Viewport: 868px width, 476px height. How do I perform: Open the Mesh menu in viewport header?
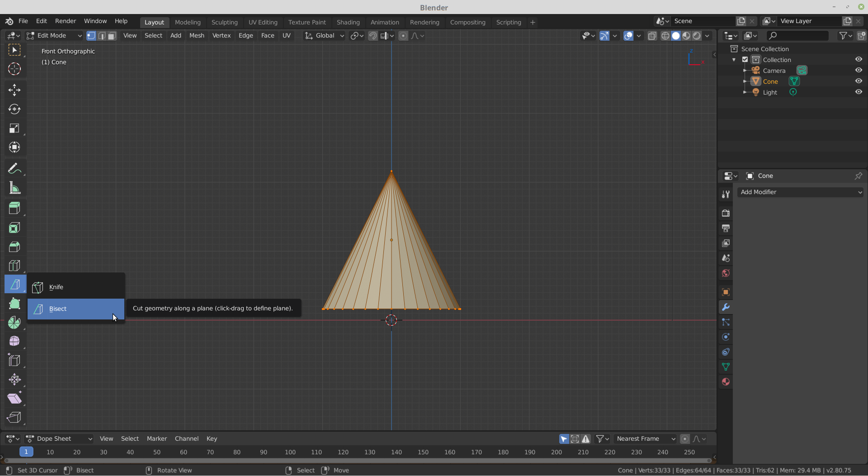tap(197, 36)
